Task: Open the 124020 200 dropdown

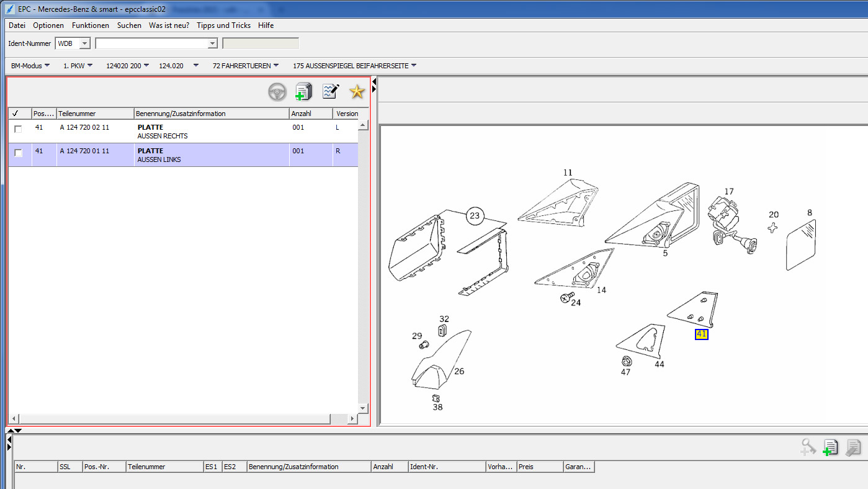Action: 128,65
